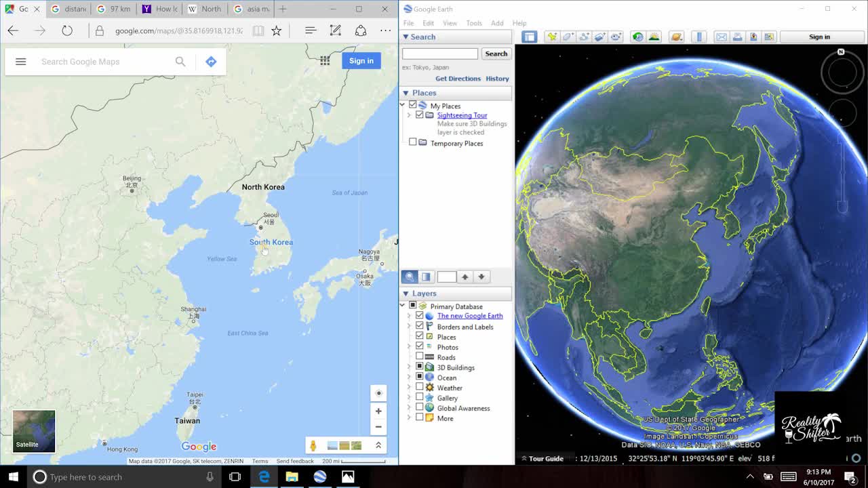This screenshot has width=868, height=488.
Task: Click the search magnifier below Places panel
Action: pyautogui.click(x=410, y=277)
